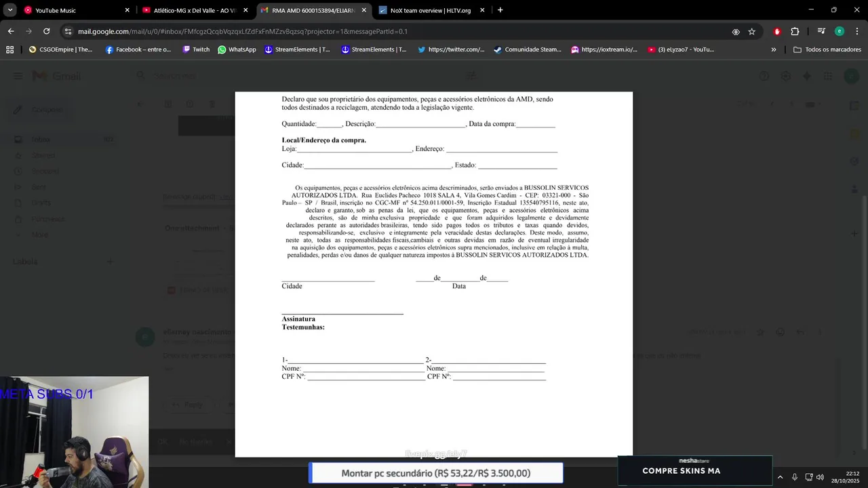Get add-ons with side panel plus icon

[x=854, y=234]
